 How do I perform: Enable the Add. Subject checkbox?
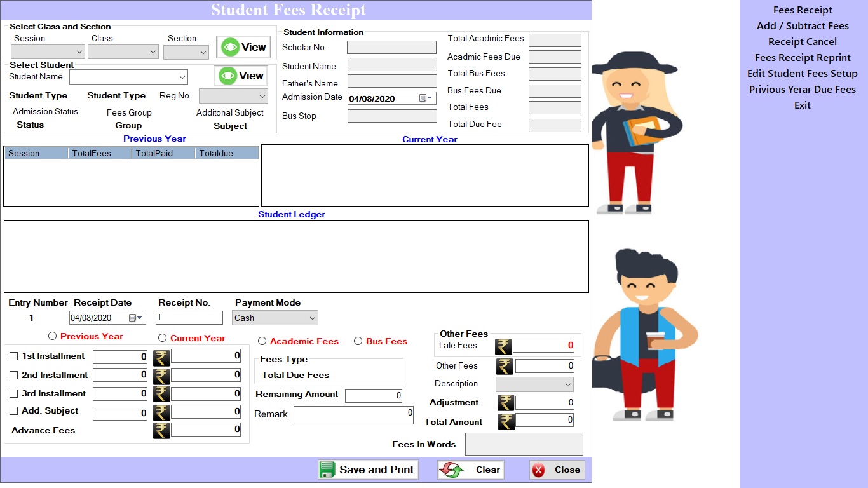click(x=13, y=411)
